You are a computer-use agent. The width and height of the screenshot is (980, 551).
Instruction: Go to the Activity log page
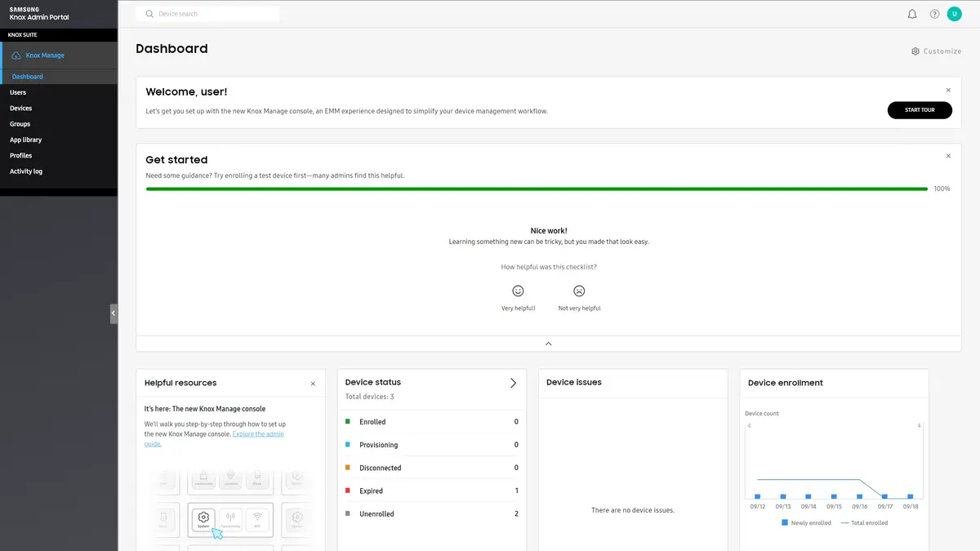pos(26,171)
